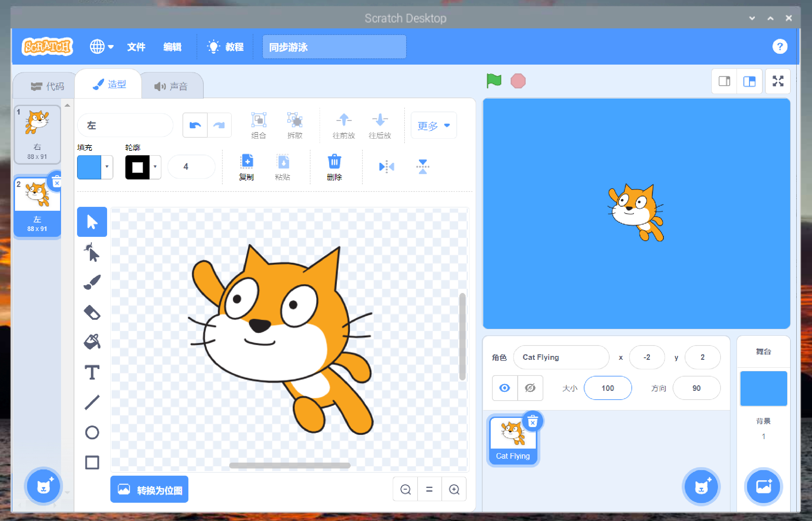Hide the sprite with the crossed-eye button

tap(530, 388)
